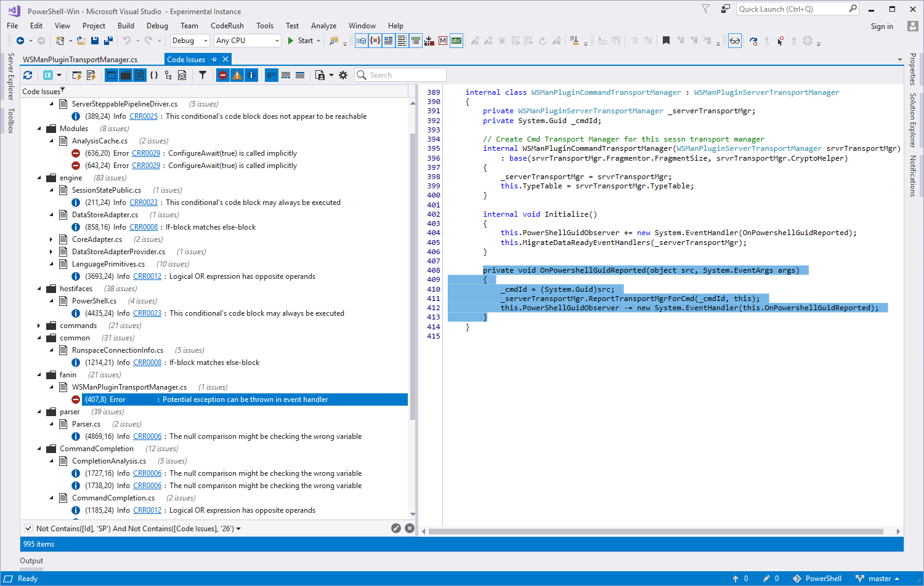Open the CRR0025 issue link
The image size is (924, 586).
pyautogui.click(x=144, y=116)
